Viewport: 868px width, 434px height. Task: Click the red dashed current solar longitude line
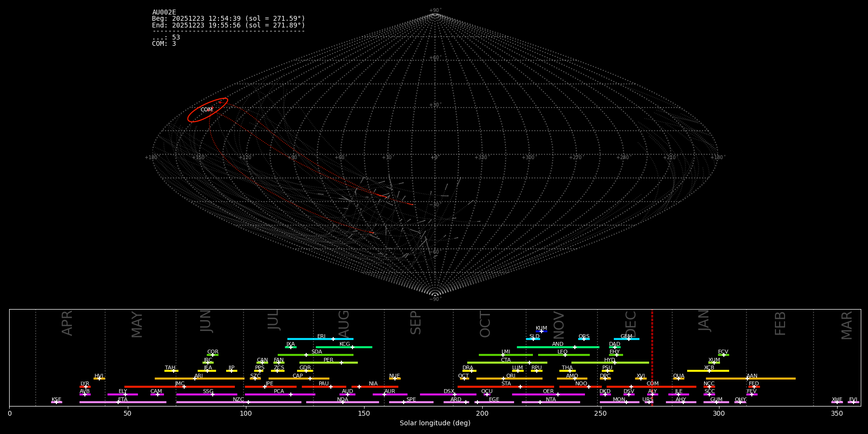click(x=652, y=357)
